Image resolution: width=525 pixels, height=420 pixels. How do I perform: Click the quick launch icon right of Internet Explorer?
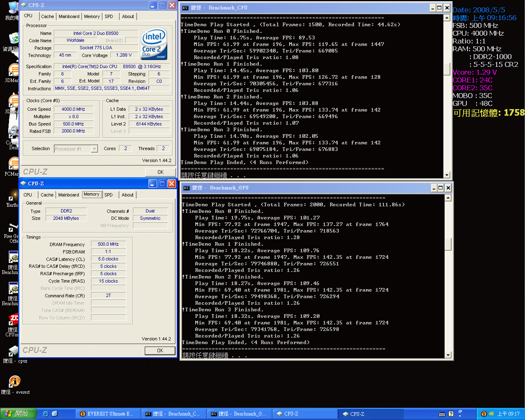click(55, 414)
